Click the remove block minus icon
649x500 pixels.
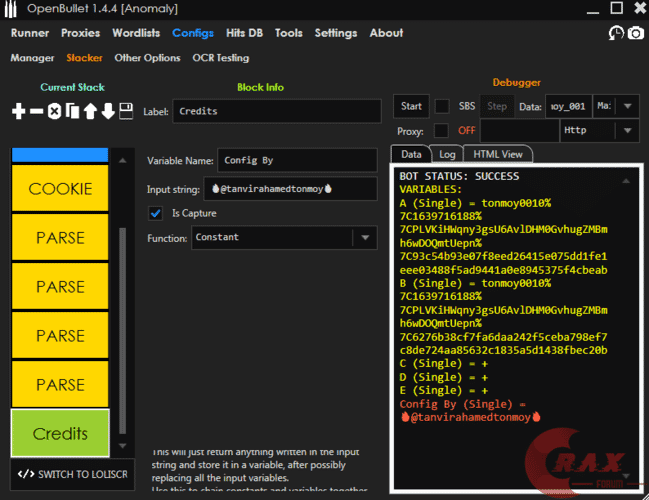click(37, 111)
